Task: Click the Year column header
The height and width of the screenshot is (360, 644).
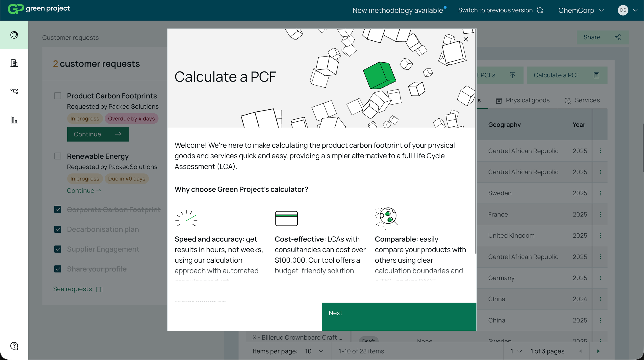Action: (x=579, y=125)
